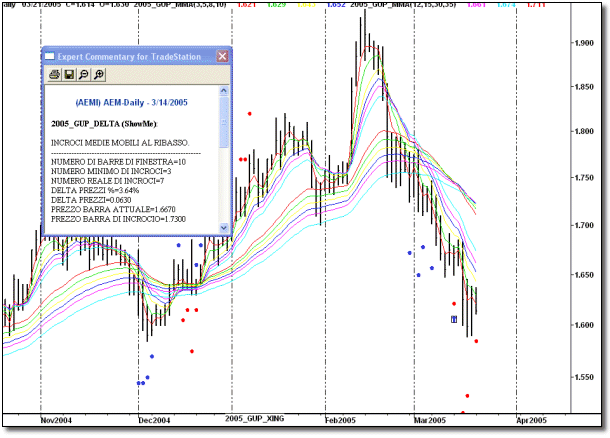This screenshot has width=610, height=438.
Task: Click the Apr2005 date label
Action: 530,421
